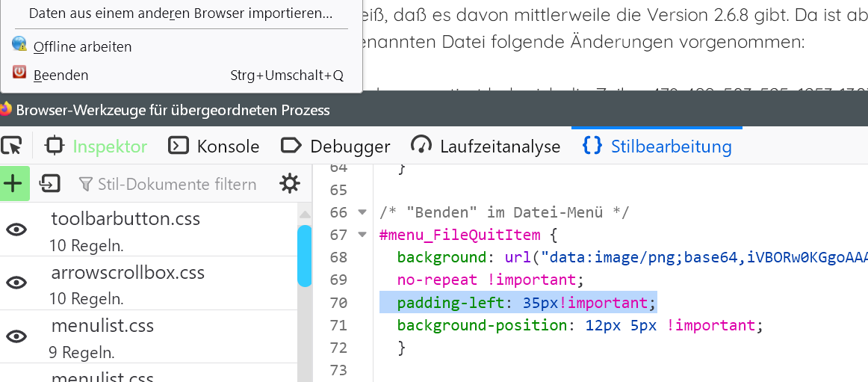The width and height of the screenshot is (868, 382).
Task: Choose Daten aus einem anderen Browser importieren
Action: coord(180,13)
